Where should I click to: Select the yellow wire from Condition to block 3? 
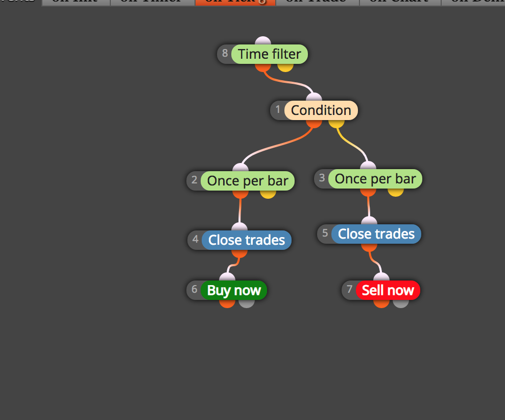[x=351, y=144]
